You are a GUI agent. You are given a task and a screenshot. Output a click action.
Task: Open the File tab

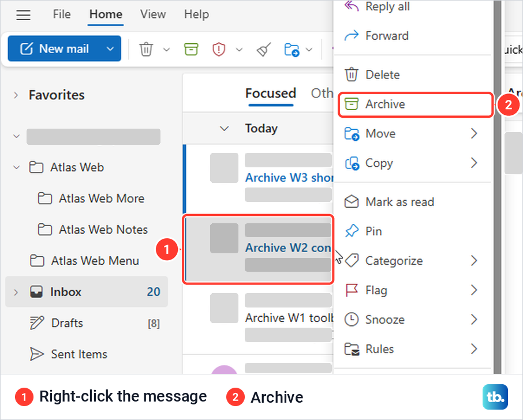click(62, 14)
